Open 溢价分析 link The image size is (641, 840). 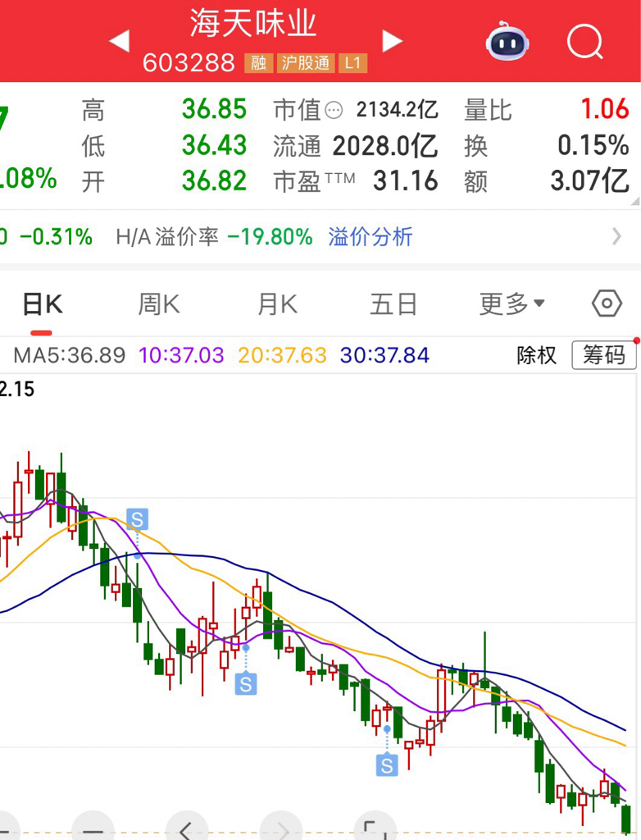[371, 237]
